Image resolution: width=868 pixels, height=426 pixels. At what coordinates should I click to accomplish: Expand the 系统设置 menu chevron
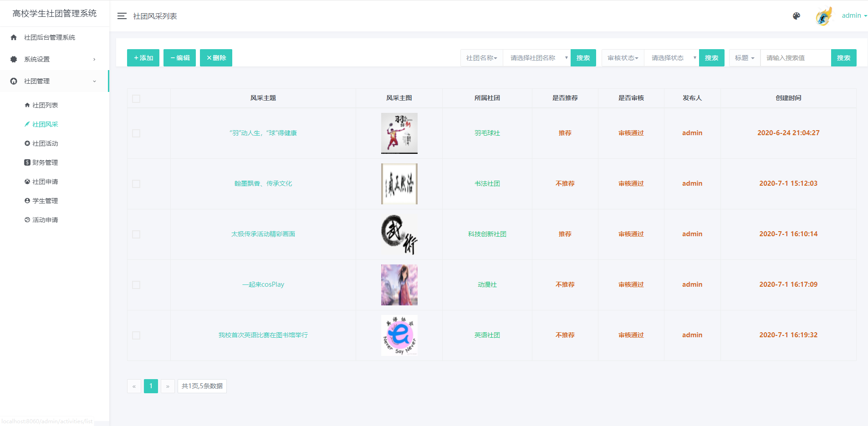tap(94, 59)
